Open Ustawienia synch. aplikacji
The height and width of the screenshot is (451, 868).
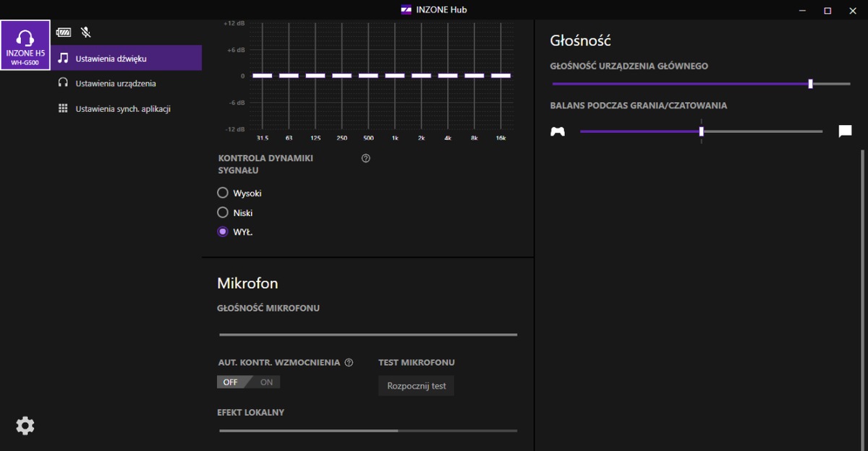pos(126,109)
